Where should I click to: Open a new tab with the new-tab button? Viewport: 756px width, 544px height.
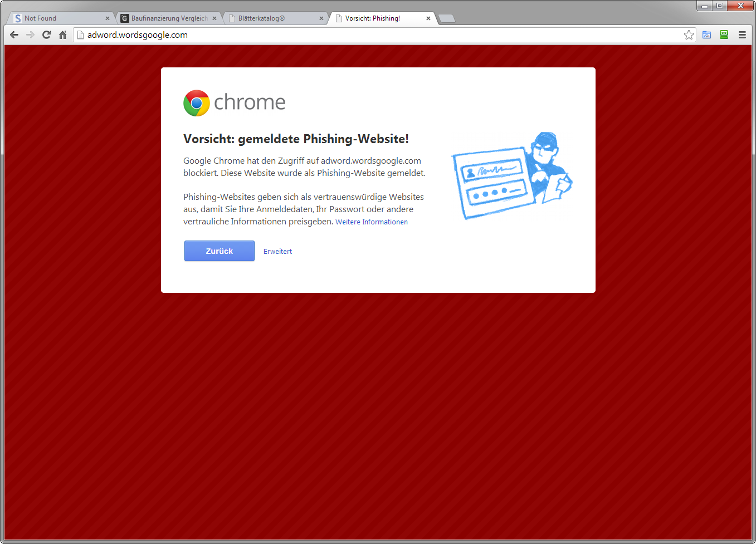coord(447,18)
